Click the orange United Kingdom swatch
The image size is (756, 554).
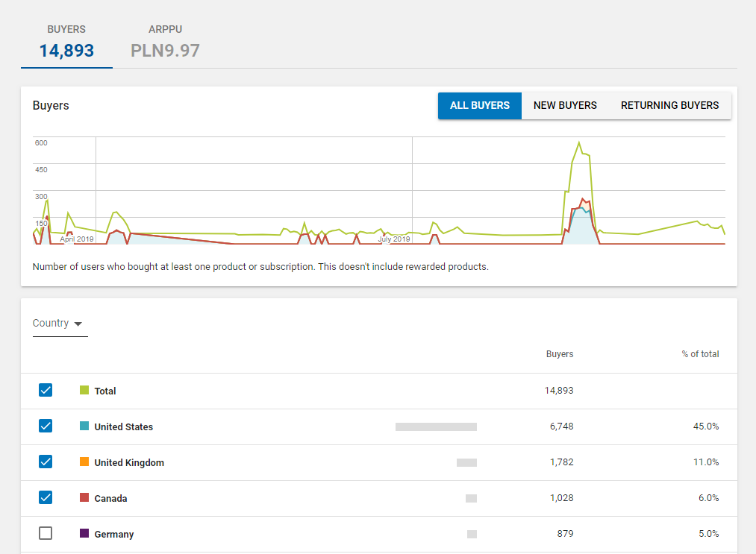coord(84,462)
